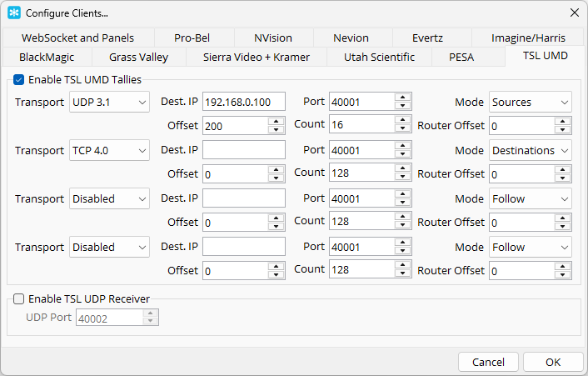Open the Destinations Mode dropdown
The width and height of the screenshot is (588, 376).
(x=530, y=150)
